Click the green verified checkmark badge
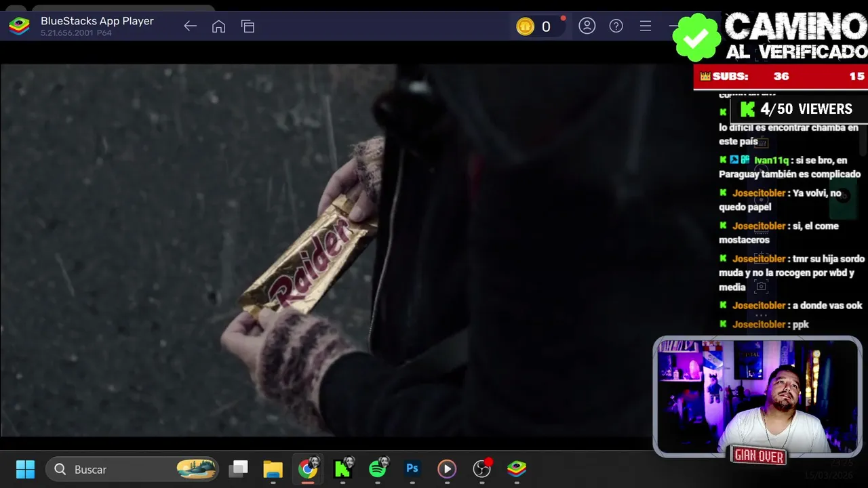Viewport: 868px width, 488px height. point(696,38)
